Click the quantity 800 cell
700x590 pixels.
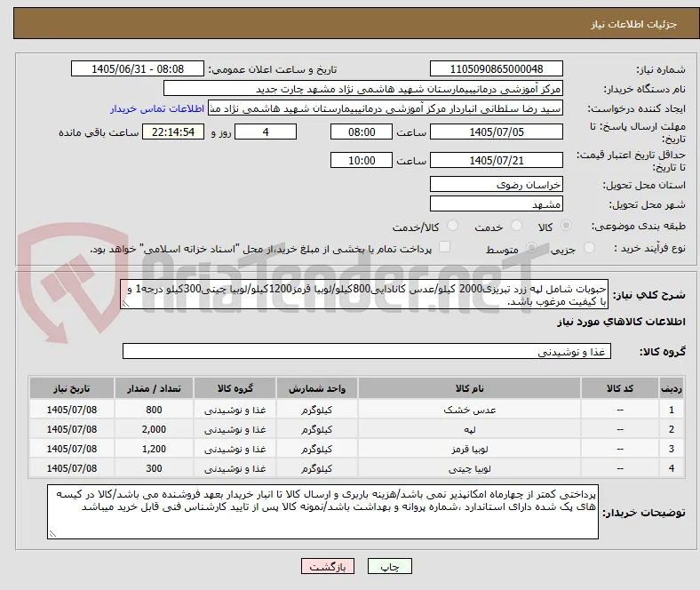tap(154, 410)
